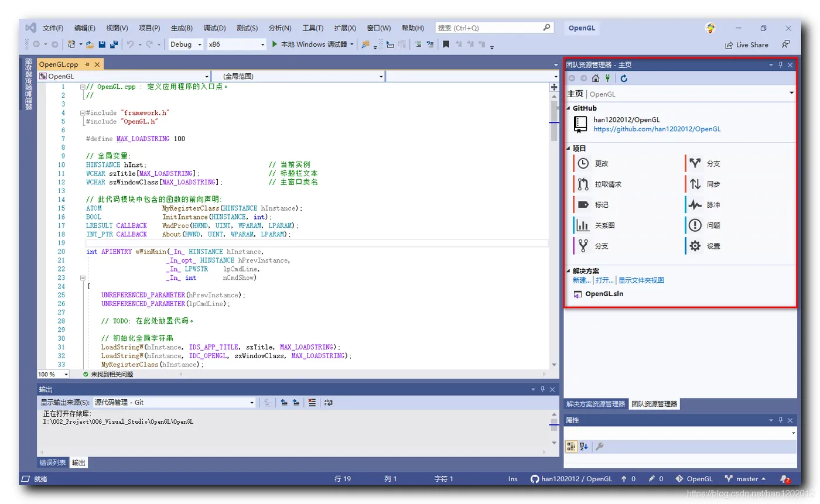Toggle auto-hide pin on 输出 panel
Image resolution: width=820 pixels, height=504 pixels.
pos(542,389)
